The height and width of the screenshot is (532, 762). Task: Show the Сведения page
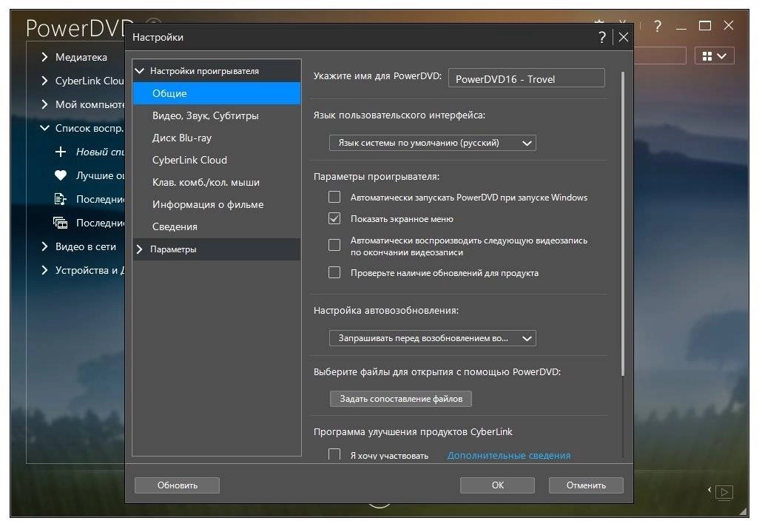[x=217, y=227]
